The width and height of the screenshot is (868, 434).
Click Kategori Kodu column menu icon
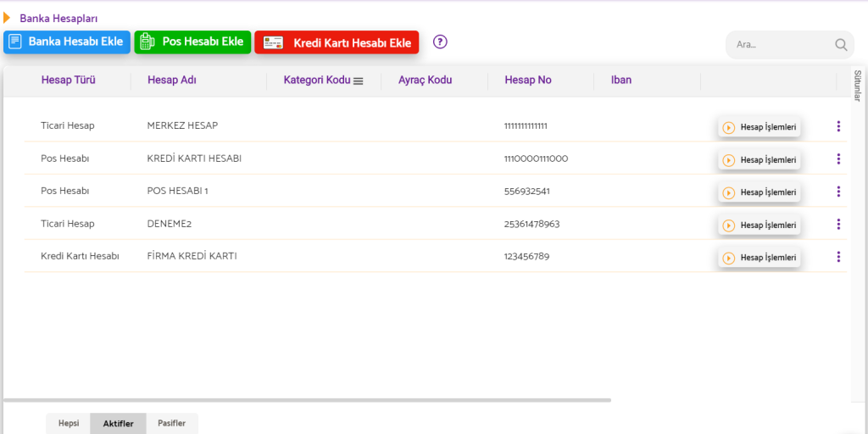[x=359, y=81]
